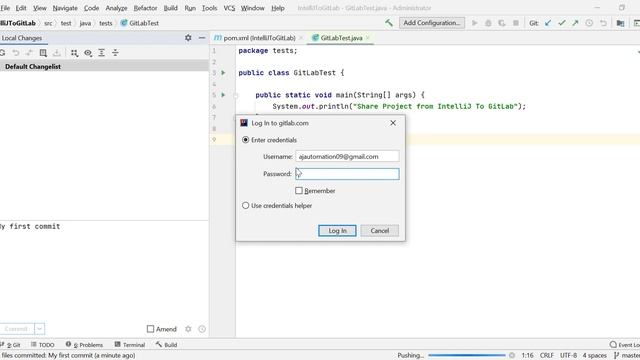This screenshot has height=360, width=640.
Task: Select the Local Changes tab
Action: point(22,38)
